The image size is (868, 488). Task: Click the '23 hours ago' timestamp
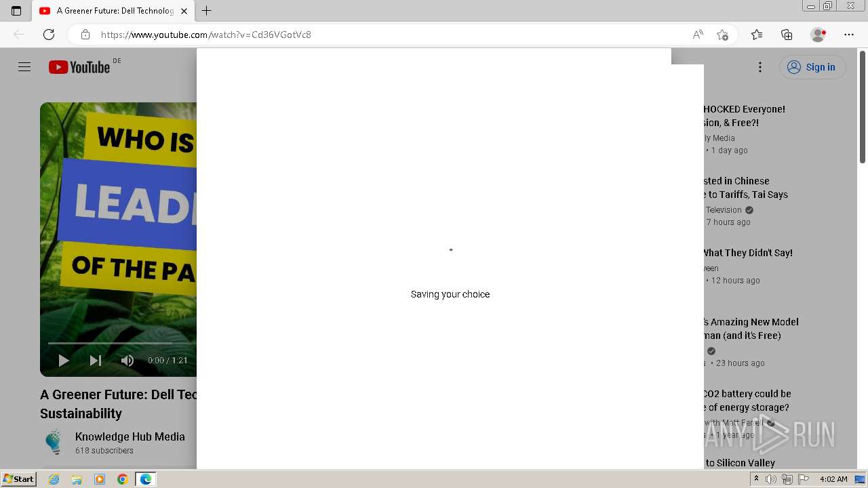741,363
